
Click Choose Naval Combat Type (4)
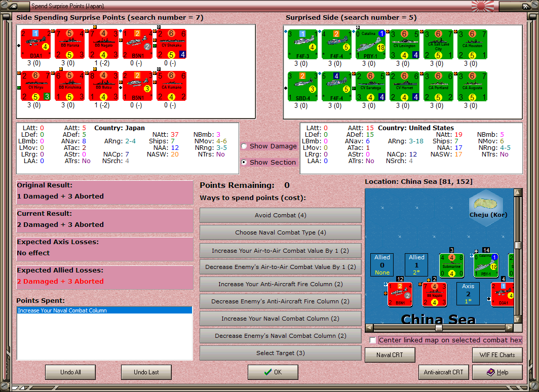click(281, 232)
